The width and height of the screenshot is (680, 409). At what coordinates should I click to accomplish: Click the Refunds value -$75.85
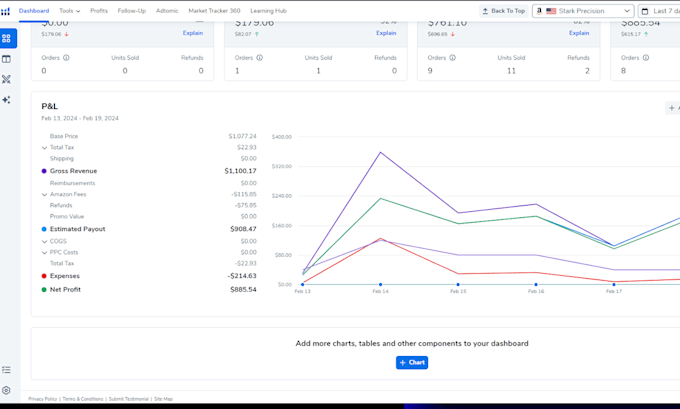click(x=245, y=206)
